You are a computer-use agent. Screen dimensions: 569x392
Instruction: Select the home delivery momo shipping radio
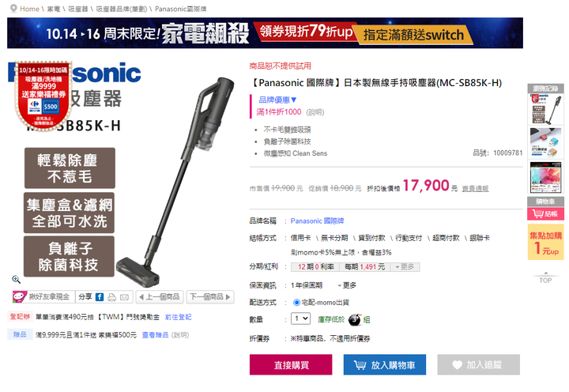click(x=296, y=303)
